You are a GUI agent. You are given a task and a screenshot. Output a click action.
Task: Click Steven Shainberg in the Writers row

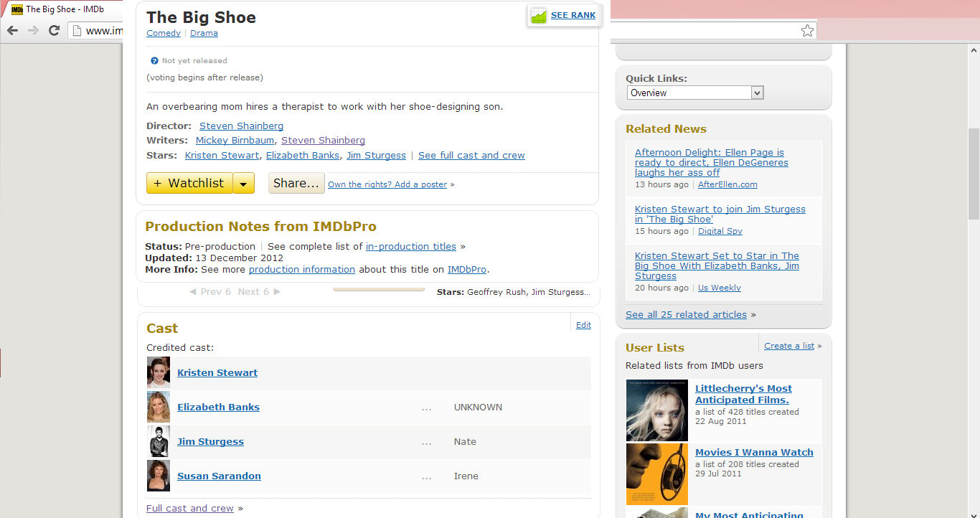323,141
